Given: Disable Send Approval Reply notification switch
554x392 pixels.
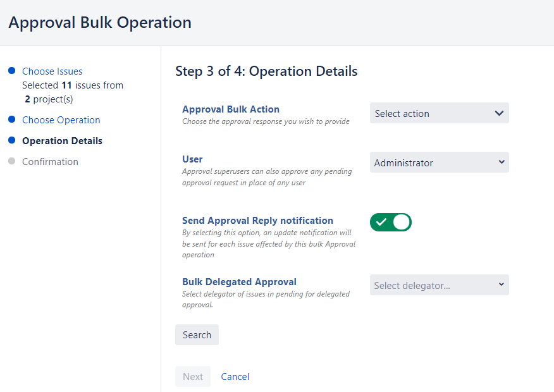Looking at the screenshot, I should coord(391,222).
